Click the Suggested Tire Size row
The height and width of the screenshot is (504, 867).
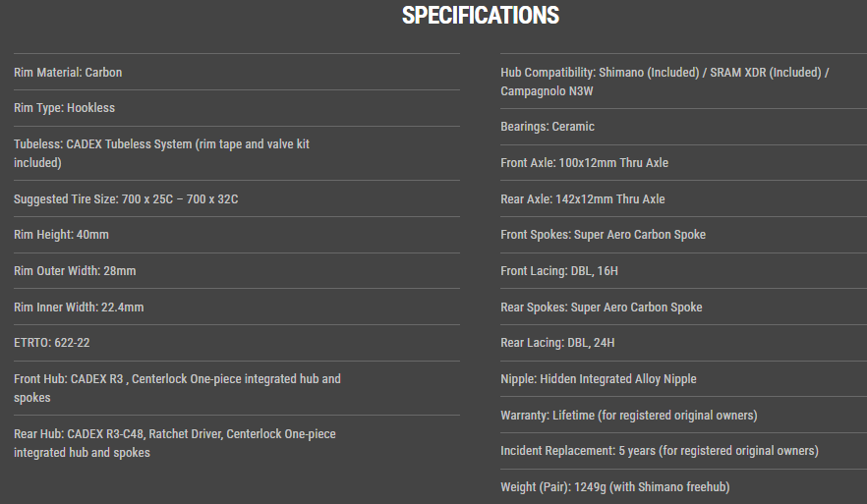pyautogui.click(x=126, y=199)
